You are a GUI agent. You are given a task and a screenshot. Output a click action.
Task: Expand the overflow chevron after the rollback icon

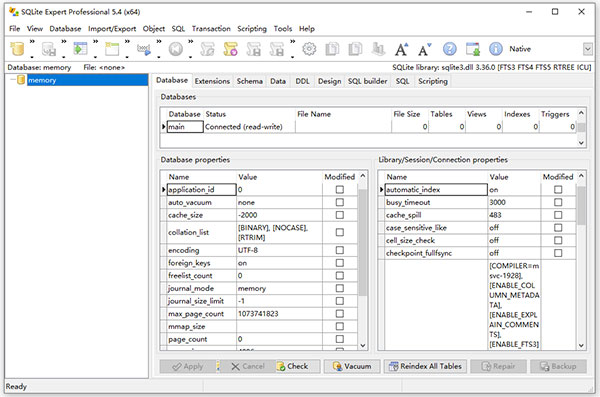pyautogui.click(x=191, y=41)
